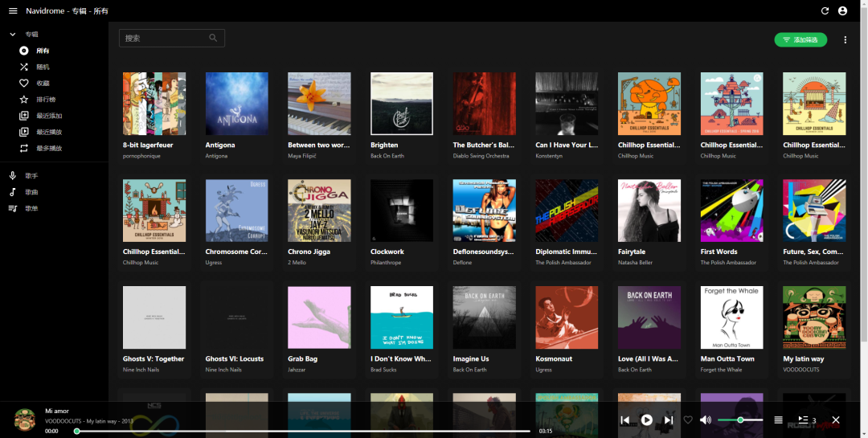Click the Natasha Beller artist name
This screenshot has width=868, height=438.
tap(636, 263)
